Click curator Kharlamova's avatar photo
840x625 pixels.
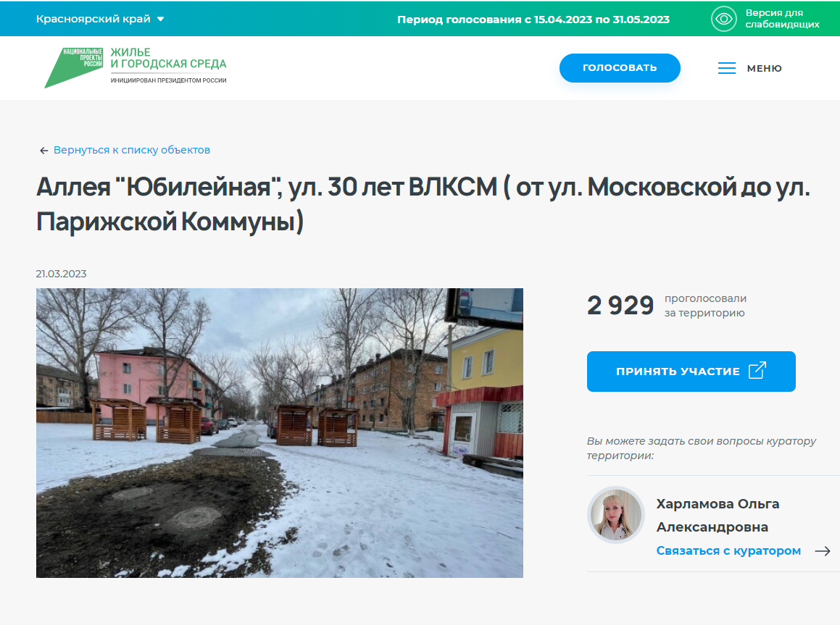tap(615, 515)
